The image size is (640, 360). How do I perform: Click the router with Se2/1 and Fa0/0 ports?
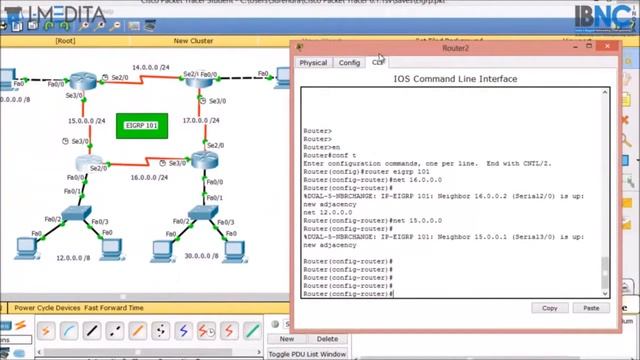[x=199, y=82]
